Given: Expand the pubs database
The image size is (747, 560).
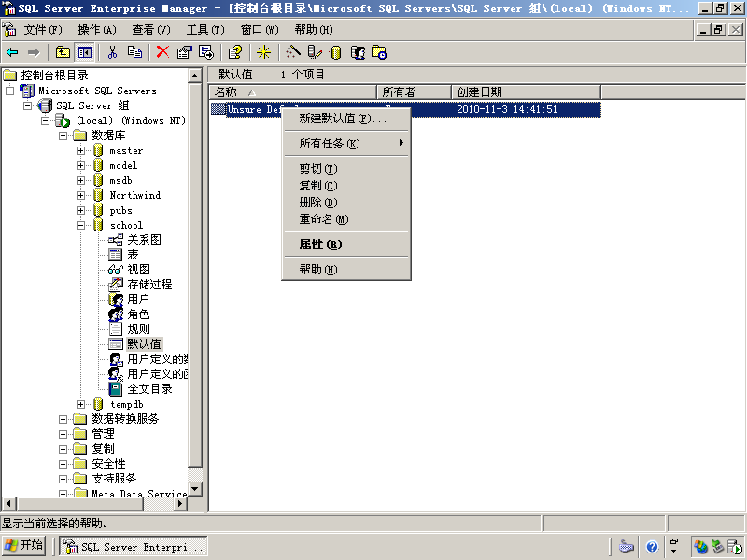Looking at the screenshot, I should [x=81, y=211].
